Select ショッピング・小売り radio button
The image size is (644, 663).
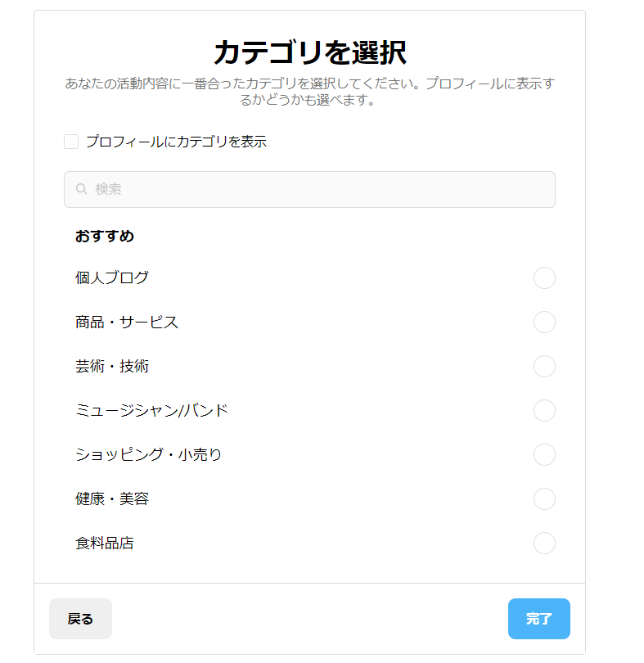544,455
